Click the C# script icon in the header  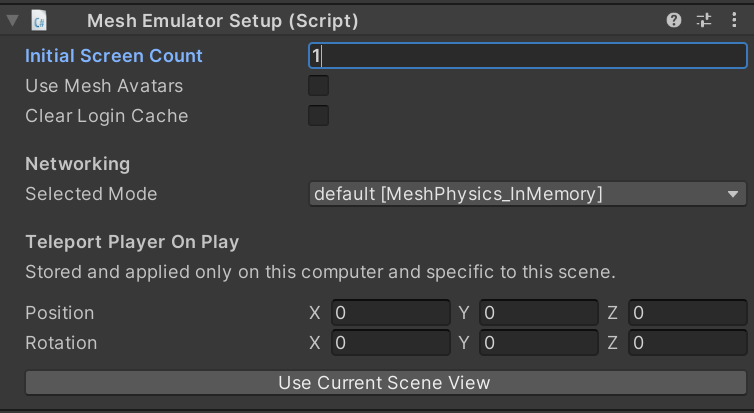39,20
